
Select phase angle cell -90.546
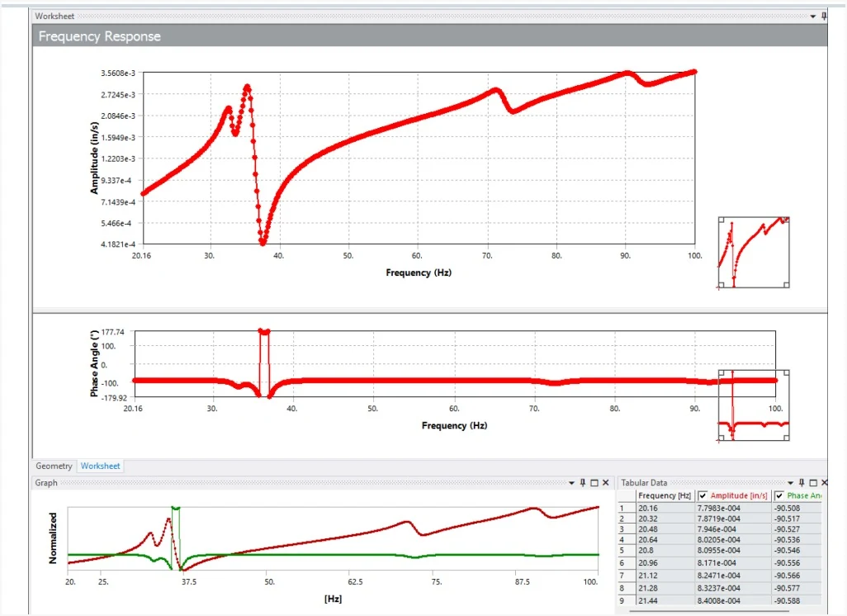pos(797,550)
